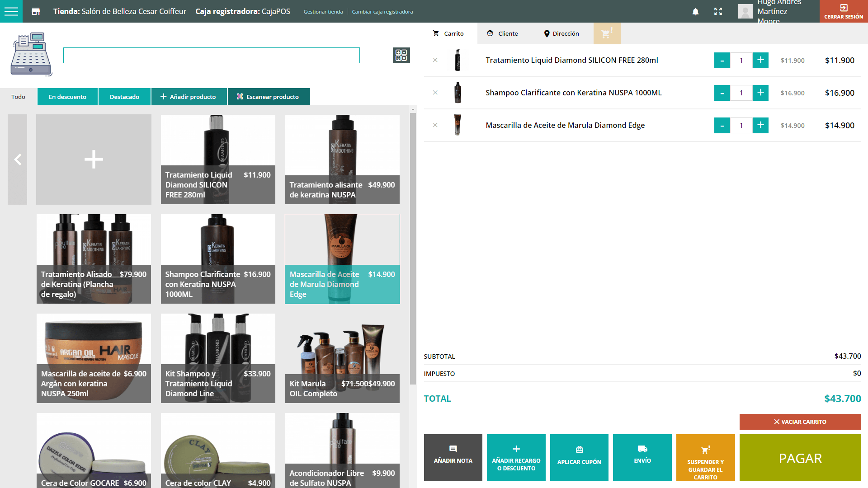Click user name Hugo Andres Martínez Moore
868x488 pixels.
pos(779,11)
